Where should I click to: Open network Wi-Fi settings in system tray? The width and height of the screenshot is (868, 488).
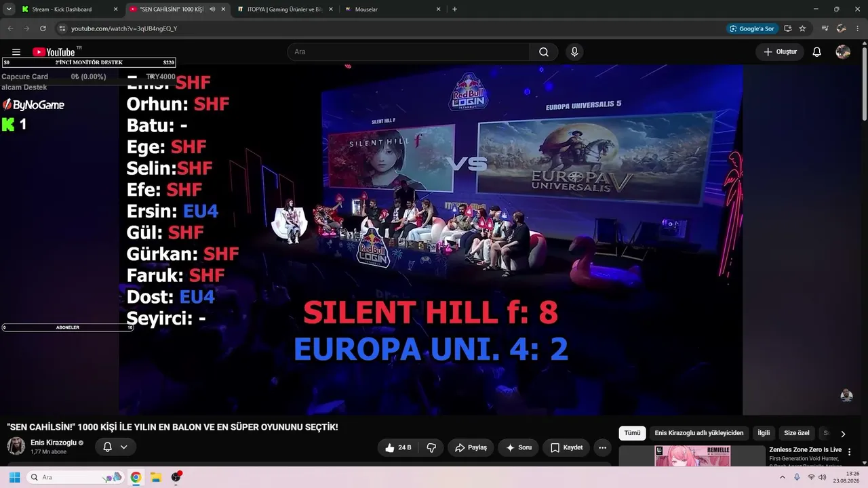click(x=811, y=477)
